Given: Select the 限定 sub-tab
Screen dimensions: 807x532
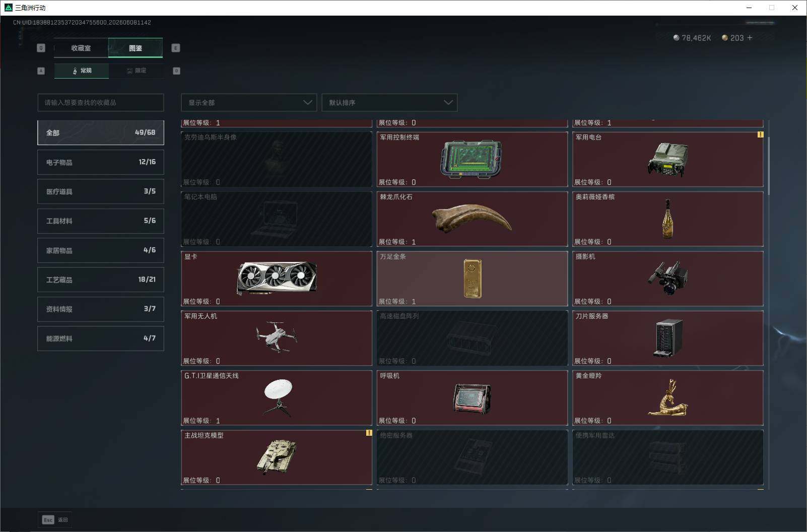Looking at the screenshot, I should click(x=136, y=71).
